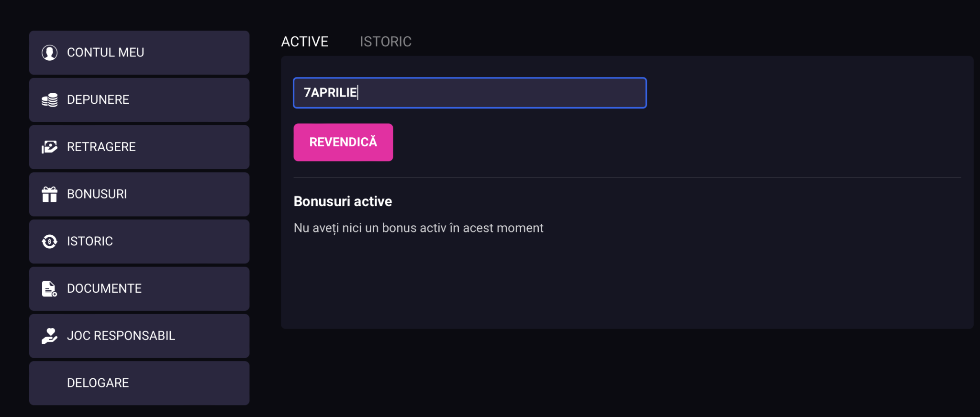Open the Documente section
This screenshot has height=417, width=980.
tap(139, 289)
